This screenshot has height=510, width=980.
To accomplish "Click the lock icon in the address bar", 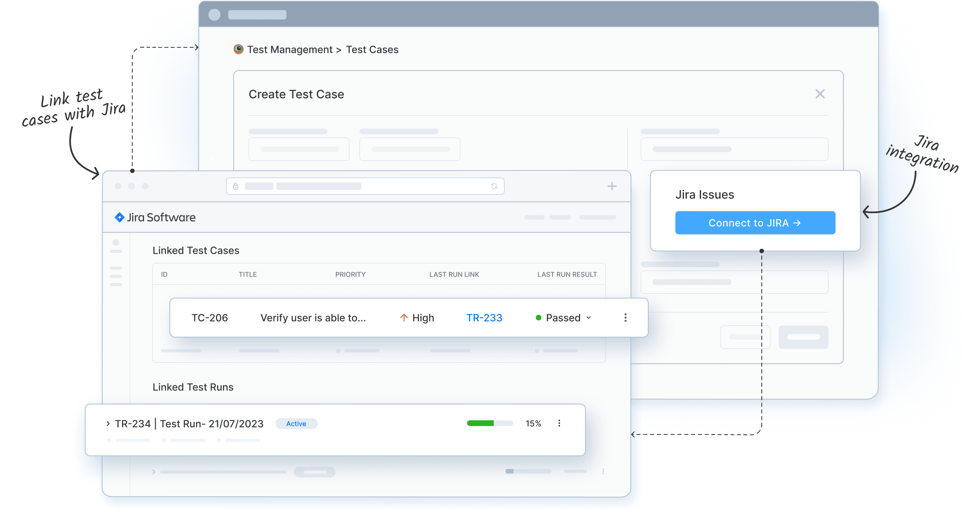I will [236, 186].
